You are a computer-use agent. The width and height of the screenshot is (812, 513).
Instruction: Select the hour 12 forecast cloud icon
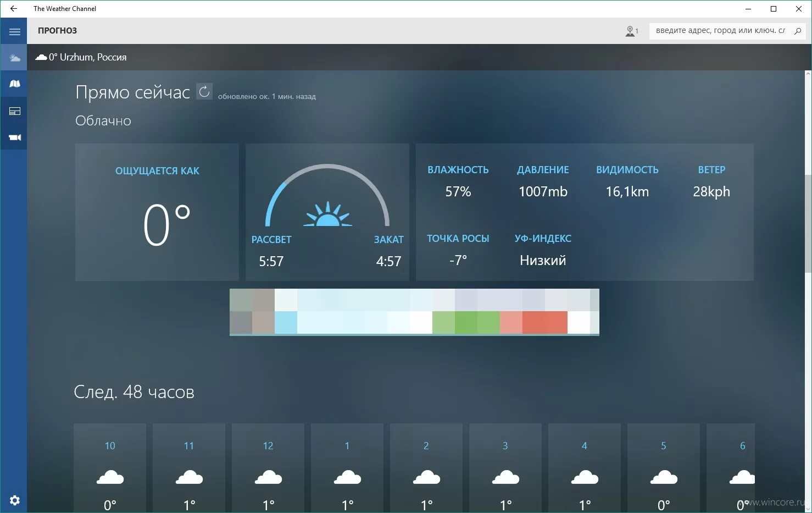[x=268, y=477]
